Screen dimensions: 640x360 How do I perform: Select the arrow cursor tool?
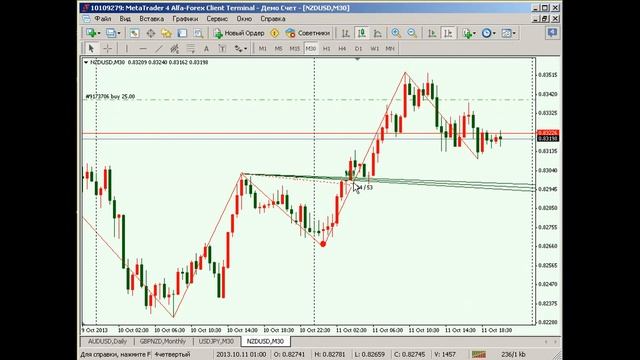[91, 49]
